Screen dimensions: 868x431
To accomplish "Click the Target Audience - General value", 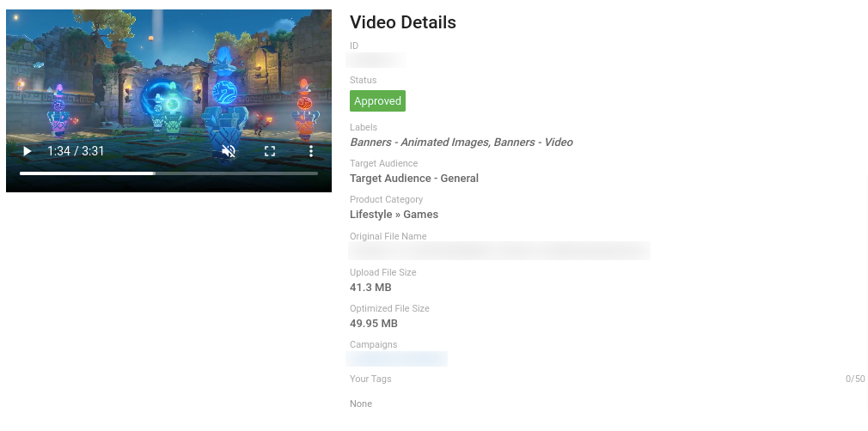I will (413, 179).
